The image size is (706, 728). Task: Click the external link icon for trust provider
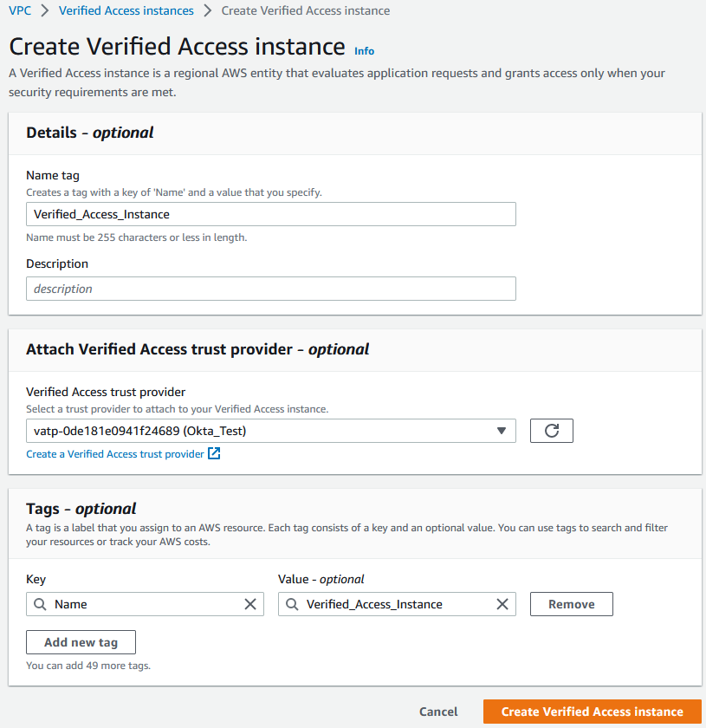pyautogui.click(x=214, y=452)
